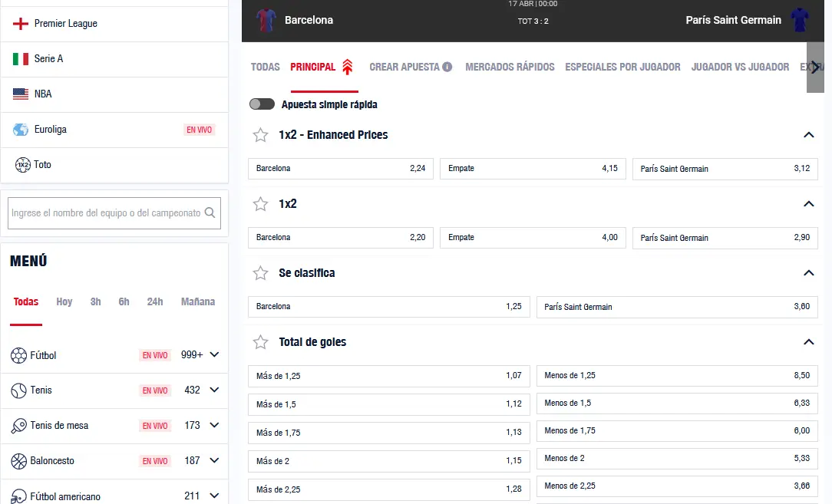Click the Barcelona jersey icon
The width and height of the screenshot is (832, 504).
[x=266, y=20]
